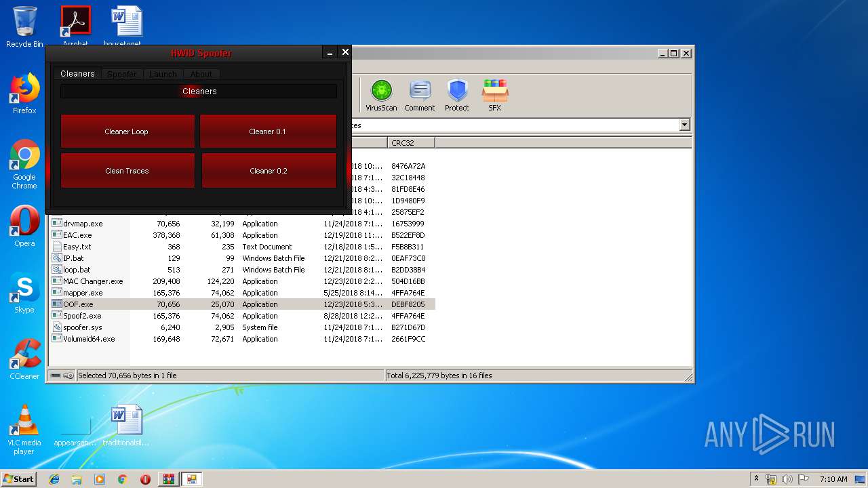
Task: Click the Windows Batch File type for IP.bat
Action: click(273, 258)
